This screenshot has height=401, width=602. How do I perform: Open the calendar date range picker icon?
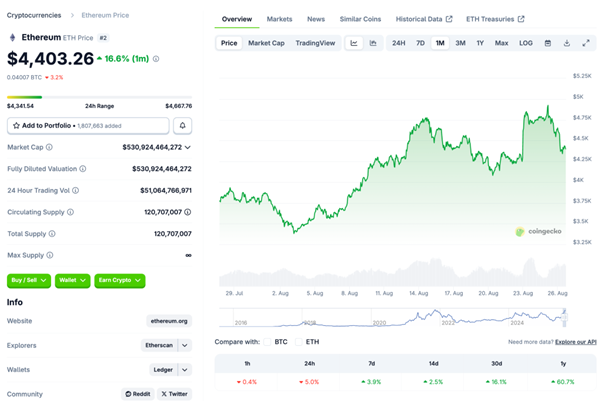pos(548,43)
